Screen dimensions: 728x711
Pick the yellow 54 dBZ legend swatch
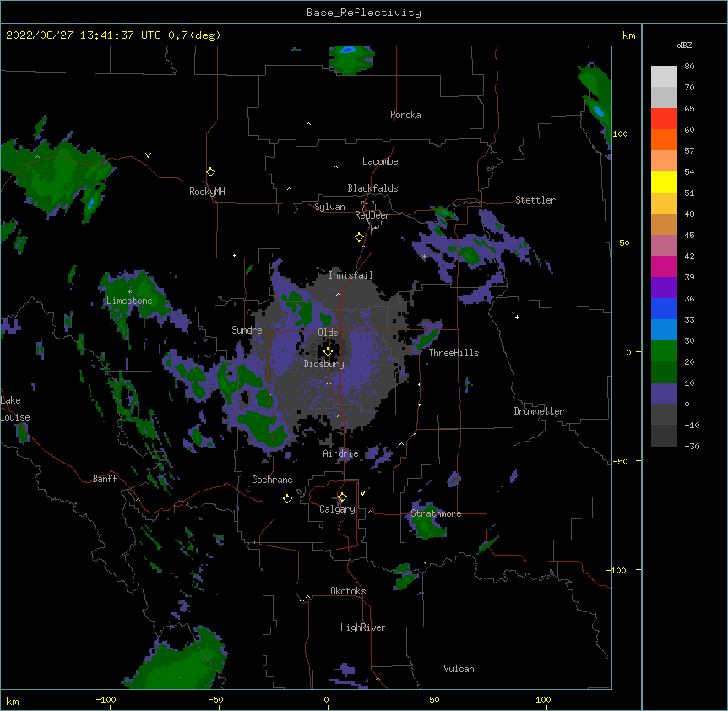(664, 182)
